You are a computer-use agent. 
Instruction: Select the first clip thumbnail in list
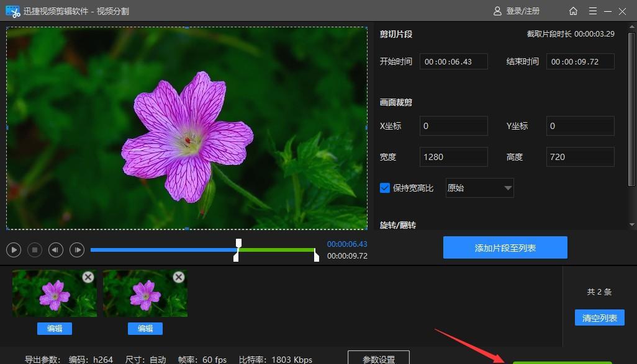tap(55, 294)
